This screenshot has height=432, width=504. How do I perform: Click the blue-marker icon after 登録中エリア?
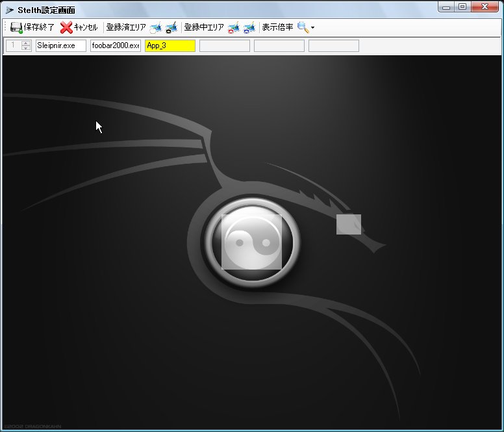(249, 28)
